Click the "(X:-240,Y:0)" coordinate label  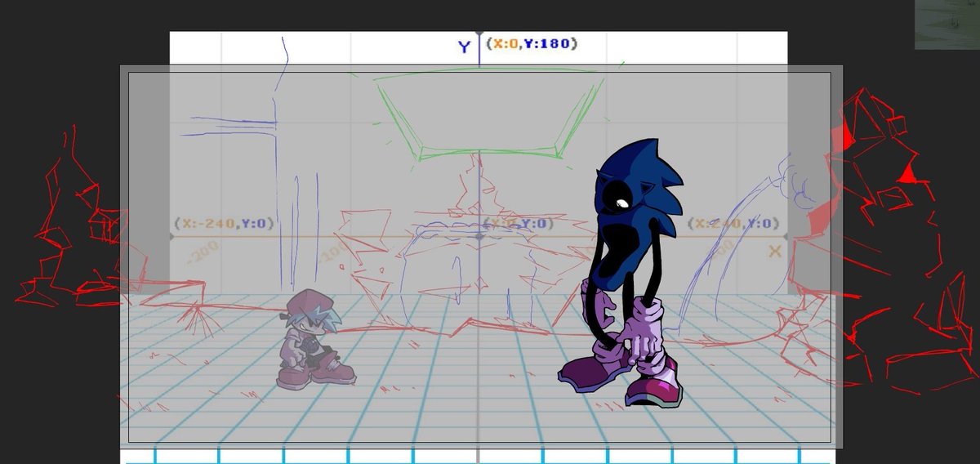[223, 223]
